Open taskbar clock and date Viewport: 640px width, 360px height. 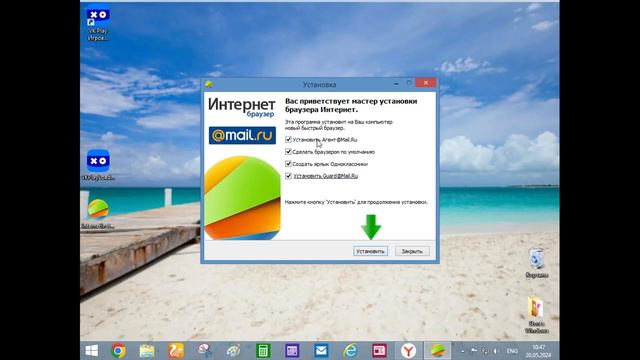tap(539, 351)
